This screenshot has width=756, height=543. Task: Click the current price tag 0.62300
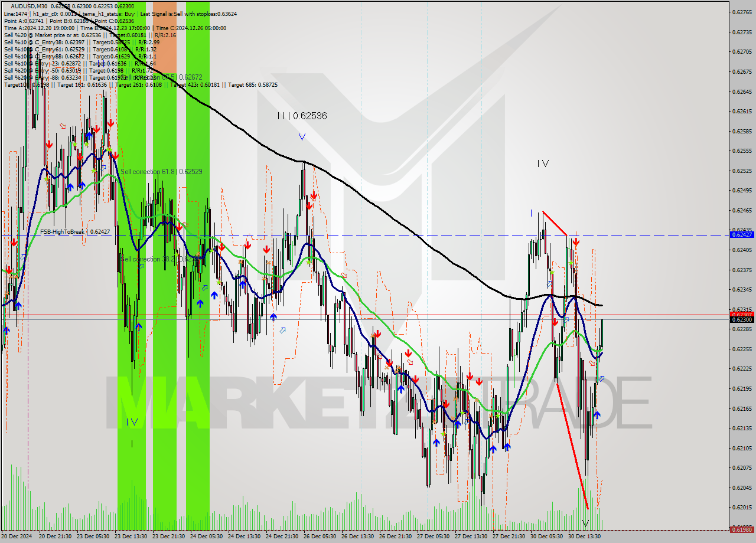(x=742, y=319)
